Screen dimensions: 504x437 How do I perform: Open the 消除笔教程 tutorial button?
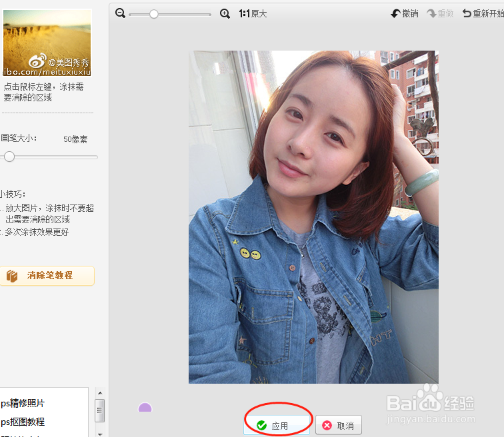click(x=47, y=276)
